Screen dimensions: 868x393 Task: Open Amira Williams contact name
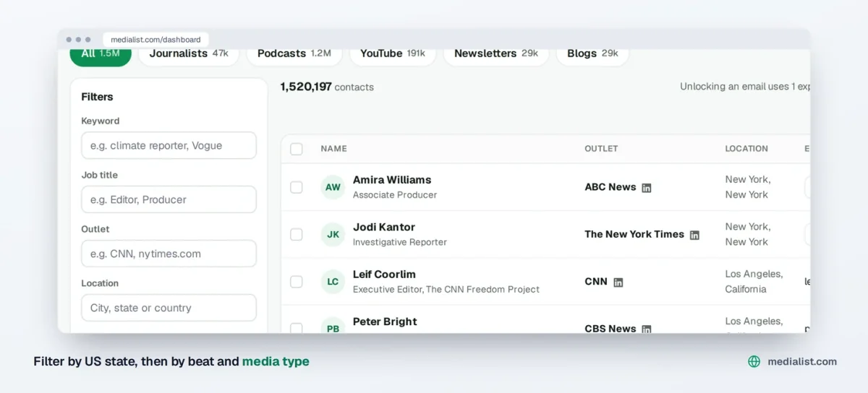tap(392, 180)
